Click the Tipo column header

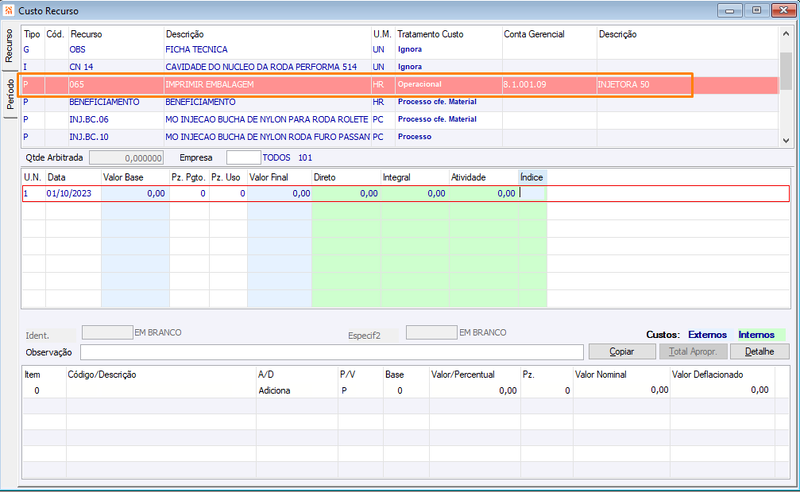click(x=32, y=34)
